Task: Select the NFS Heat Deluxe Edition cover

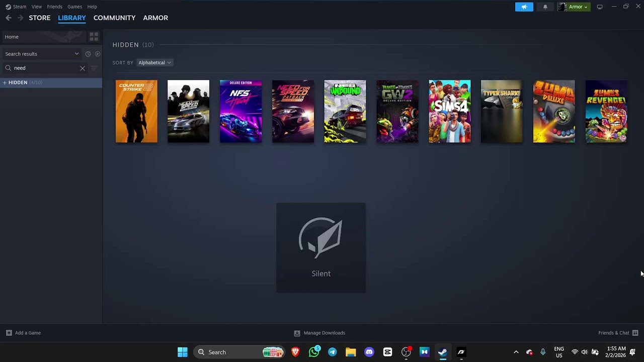Action: 240,111
